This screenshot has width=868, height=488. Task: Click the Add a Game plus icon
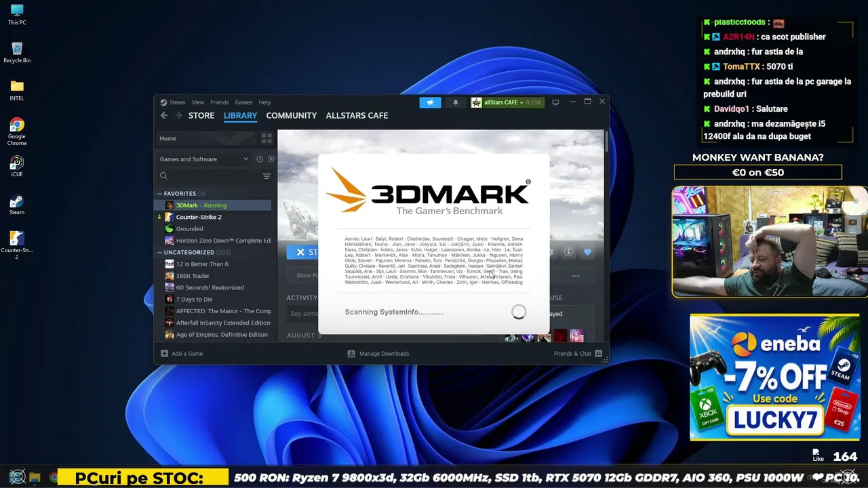pos(164,353)
